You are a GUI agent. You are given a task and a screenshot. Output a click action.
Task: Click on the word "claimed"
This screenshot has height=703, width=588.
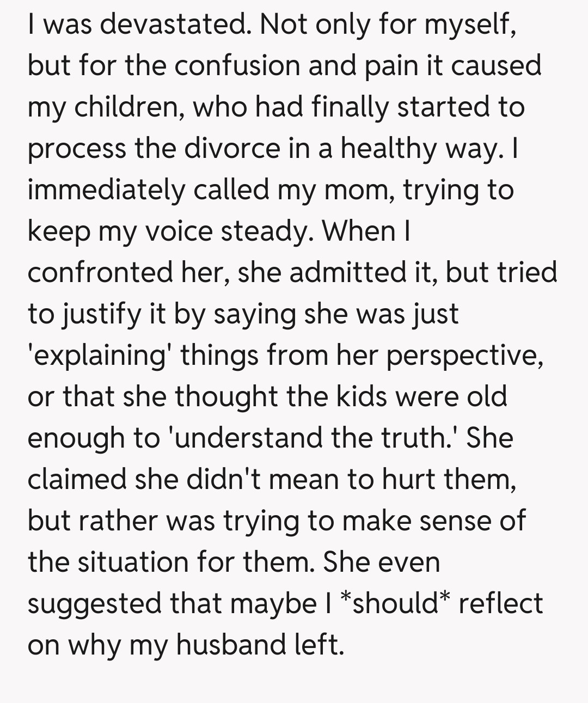point(77,479)
